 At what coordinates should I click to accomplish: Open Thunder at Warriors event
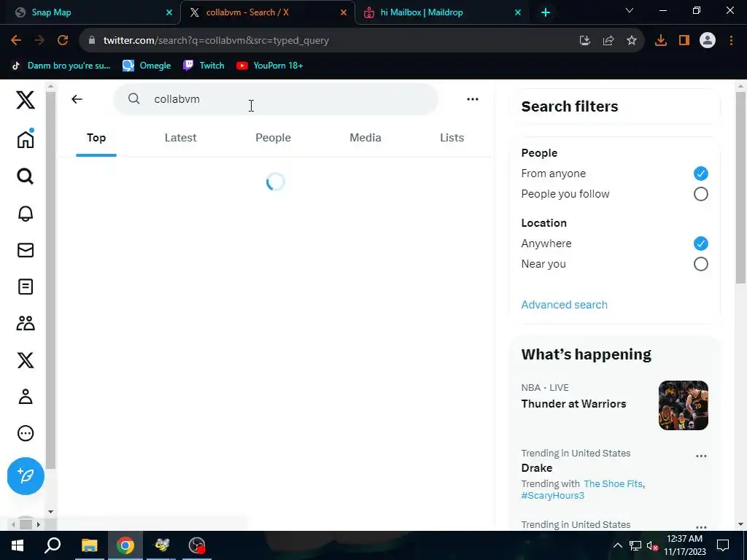pyautogui.click(x=573, y=403)
